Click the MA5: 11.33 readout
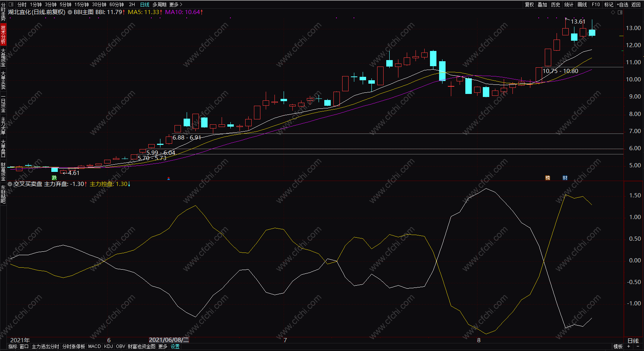644x351 pixels. [x=145, y=12]
